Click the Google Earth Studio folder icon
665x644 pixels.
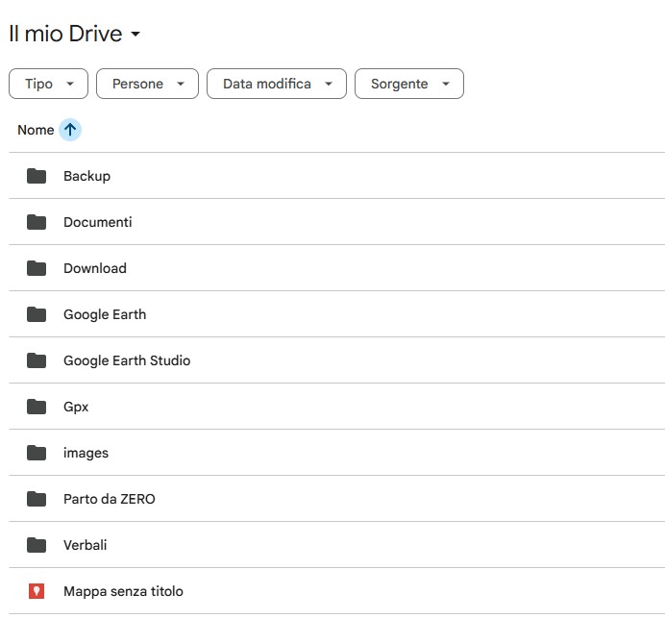tap(37, 360)
